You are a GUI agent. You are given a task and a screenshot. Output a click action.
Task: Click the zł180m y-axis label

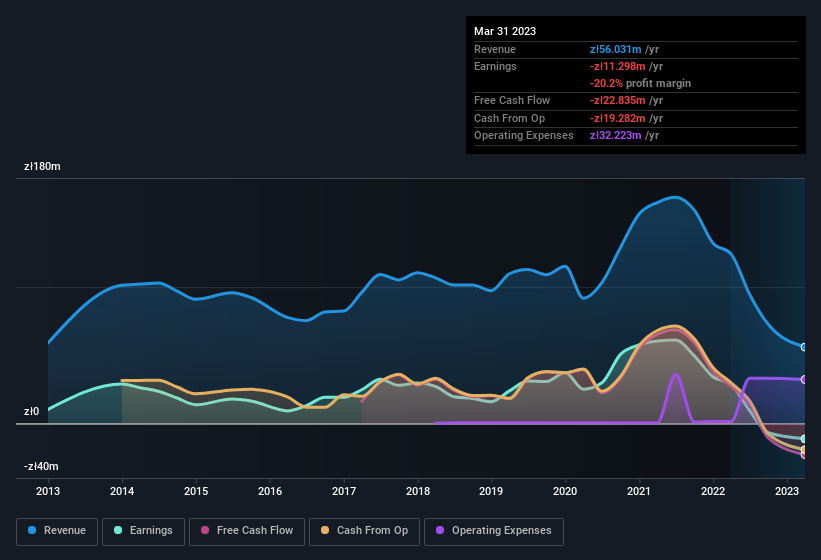(42, 166)
